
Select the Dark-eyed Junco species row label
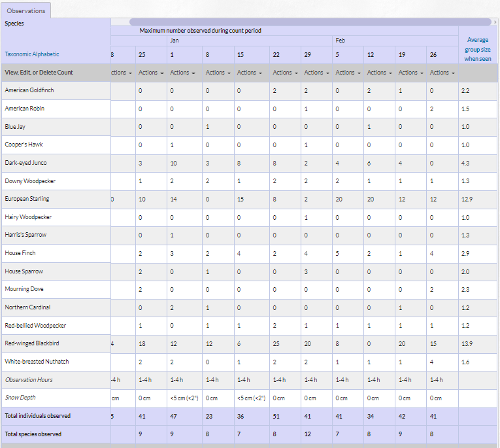(25, 163)
